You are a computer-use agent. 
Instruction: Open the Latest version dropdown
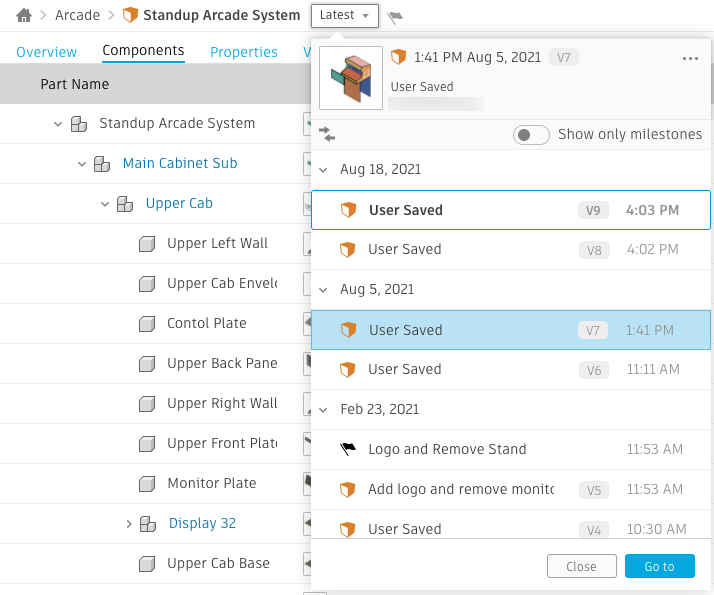click(x=344, y=16)
